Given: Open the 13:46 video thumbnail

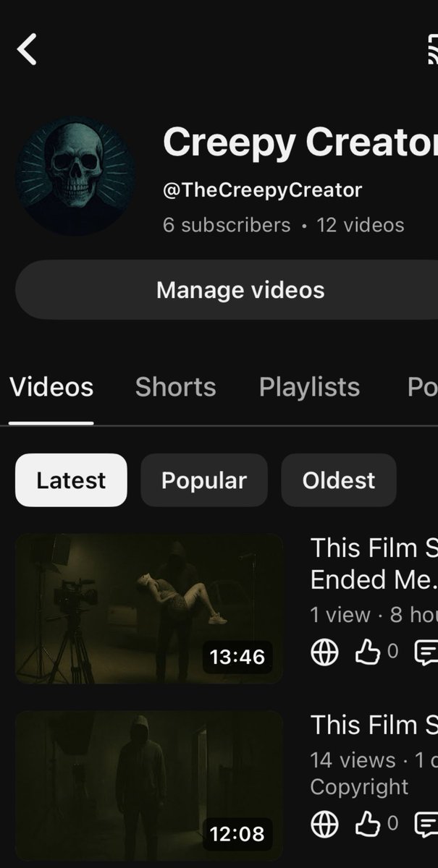Looking at the screenshot, I should pyautogui.click(x=149, y=608).
